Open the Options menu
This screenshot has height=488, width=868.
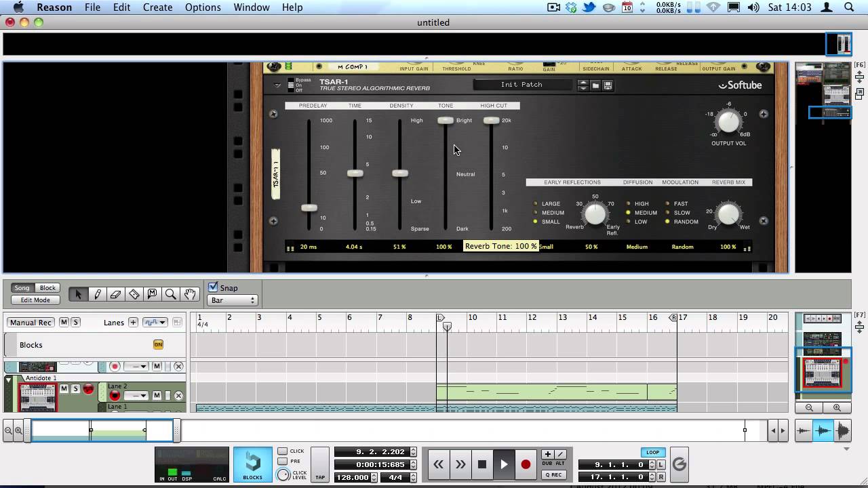tap(203, 7)
